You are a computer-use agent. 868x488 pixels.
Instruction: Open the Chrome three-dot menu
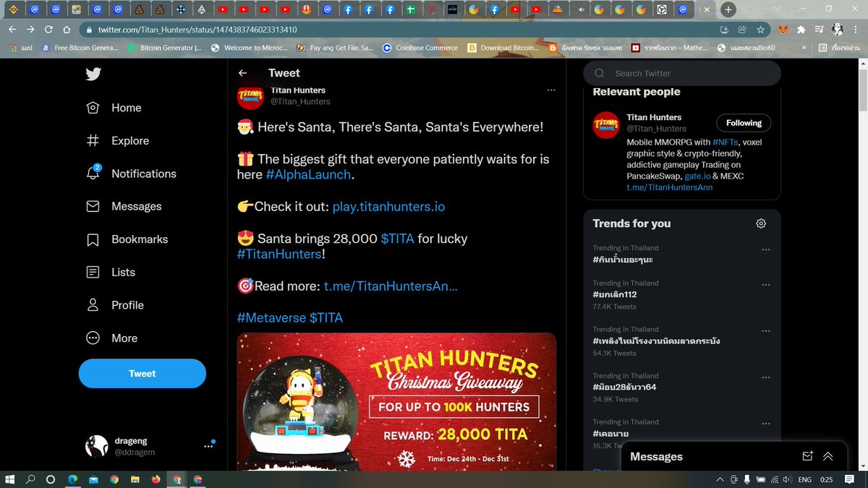(x=856, y=30)
